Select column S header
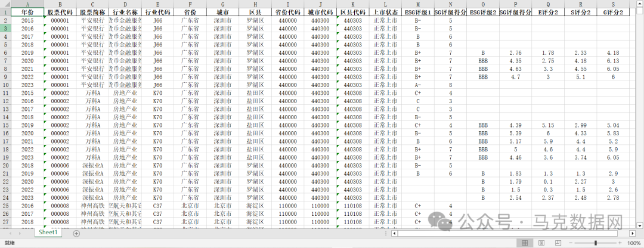This screenshot has height=248, width=644. (613, 4)
